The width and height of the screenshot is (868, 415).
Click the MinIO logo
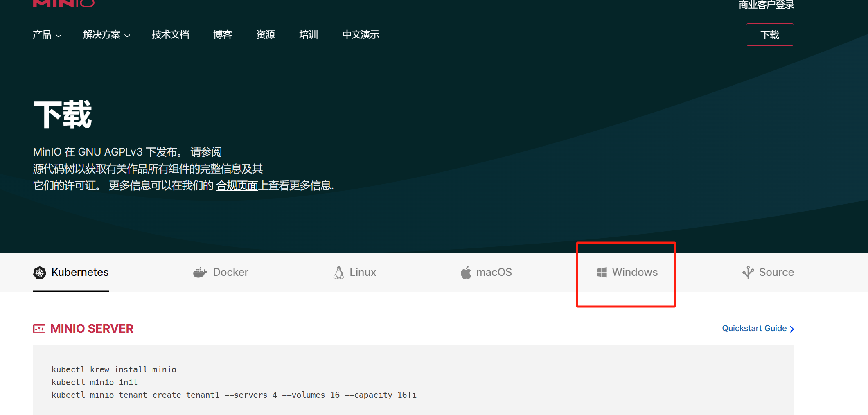coord(64,3)
